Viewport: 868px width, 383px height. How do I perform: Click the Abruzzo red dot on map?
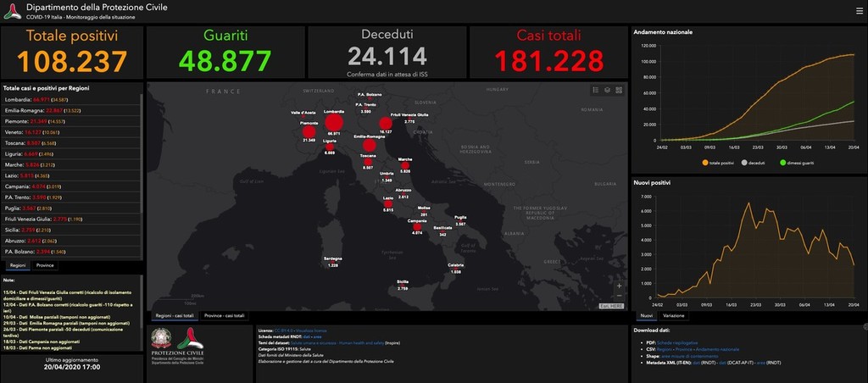coord(403,193)
